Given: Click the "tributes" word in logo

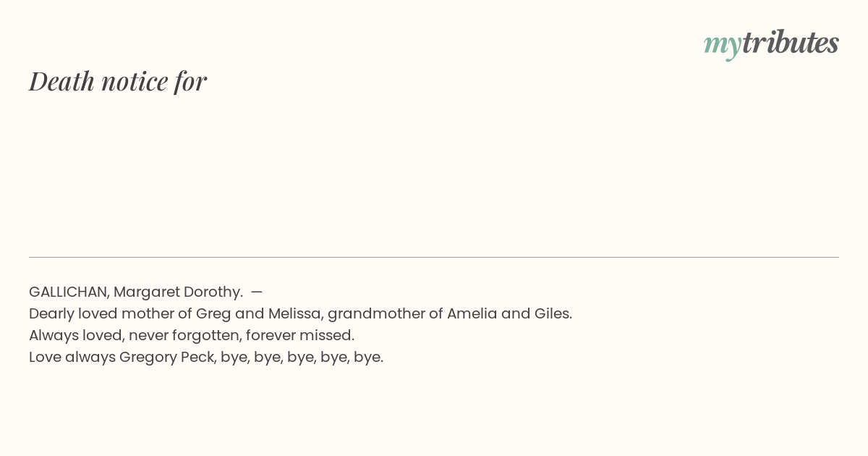Looking at the screenshot, I should click(791, 43).
